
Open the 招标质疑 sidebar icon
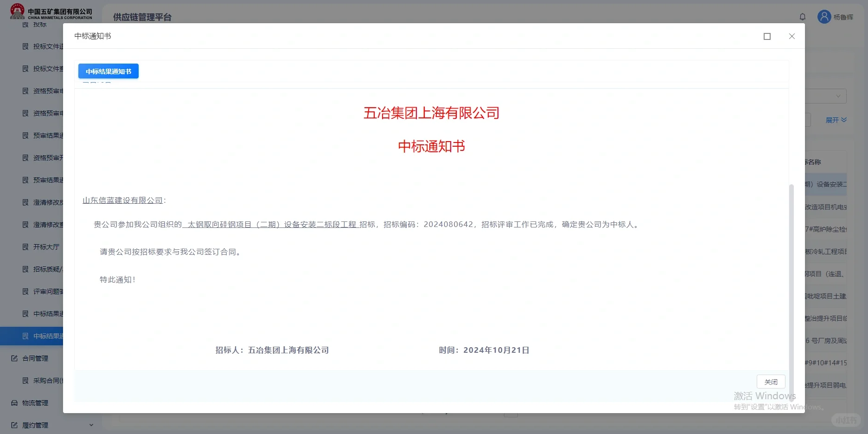pos(26,269)
